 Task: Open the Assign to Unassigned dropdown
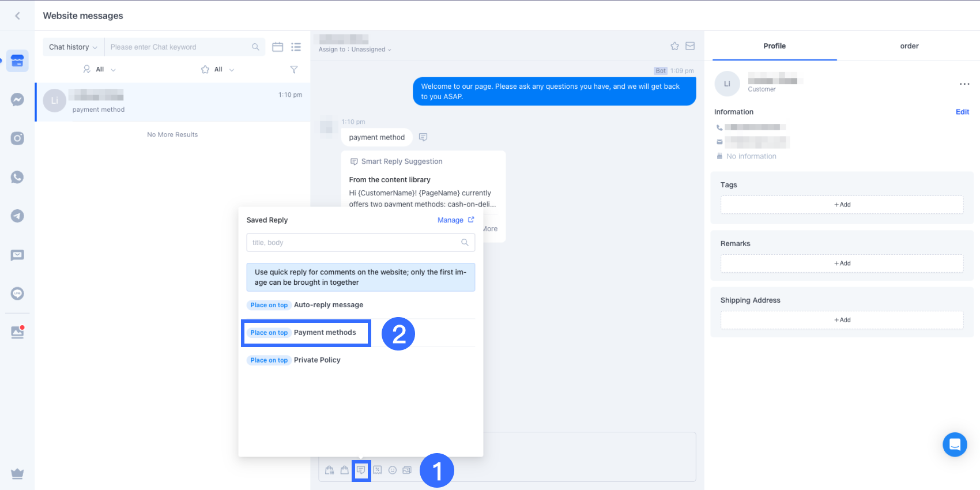tap(355, 50)
